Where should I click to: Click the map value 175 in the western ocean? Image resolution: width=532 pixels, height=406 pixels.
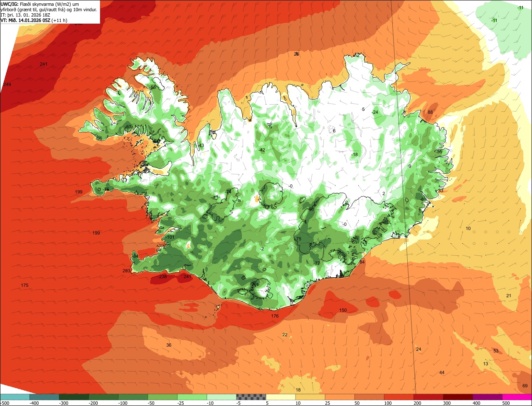[25, 285]
